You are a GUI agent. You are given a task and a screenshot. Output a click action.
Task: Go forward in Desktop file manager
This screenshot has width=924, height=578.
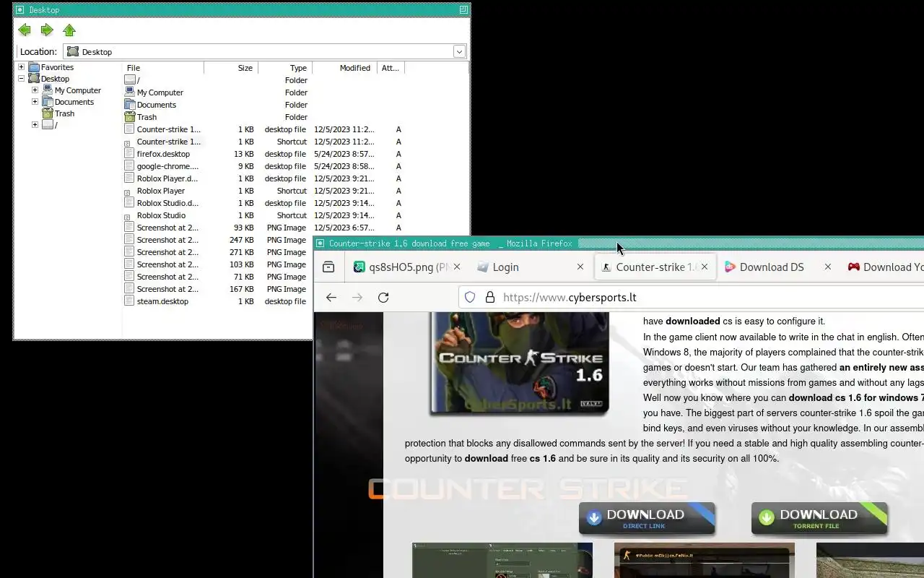pos(47,30)
